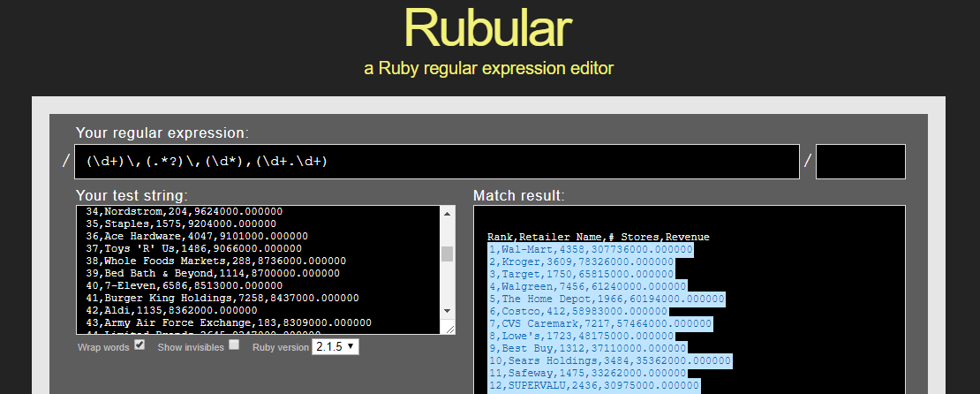980x394 pixels.
Task: Click the '7,CVS Caremark' highlighted match line
Action: tap(600, 324)
